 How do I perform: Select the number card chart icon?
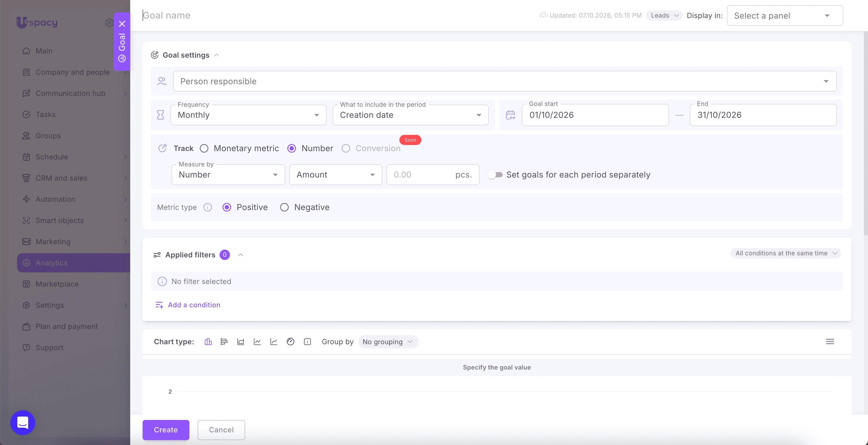[307, 342]
